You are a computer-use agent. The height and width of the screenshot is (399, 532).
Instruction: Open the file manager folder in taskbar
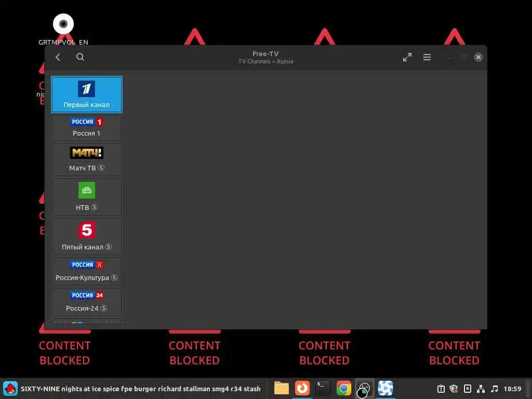point(281,388)
